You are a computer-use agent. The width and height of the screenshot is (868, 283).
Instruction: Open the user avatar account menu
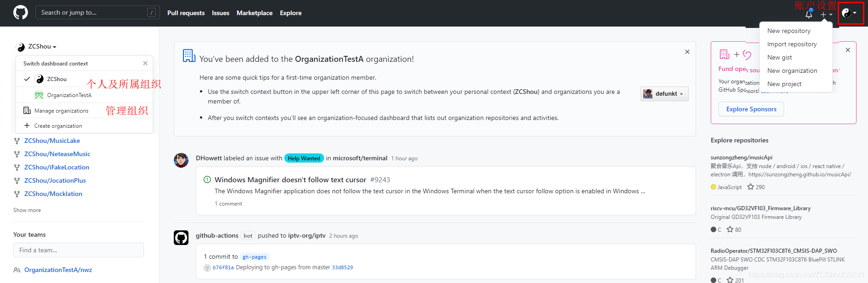(850, 13)
